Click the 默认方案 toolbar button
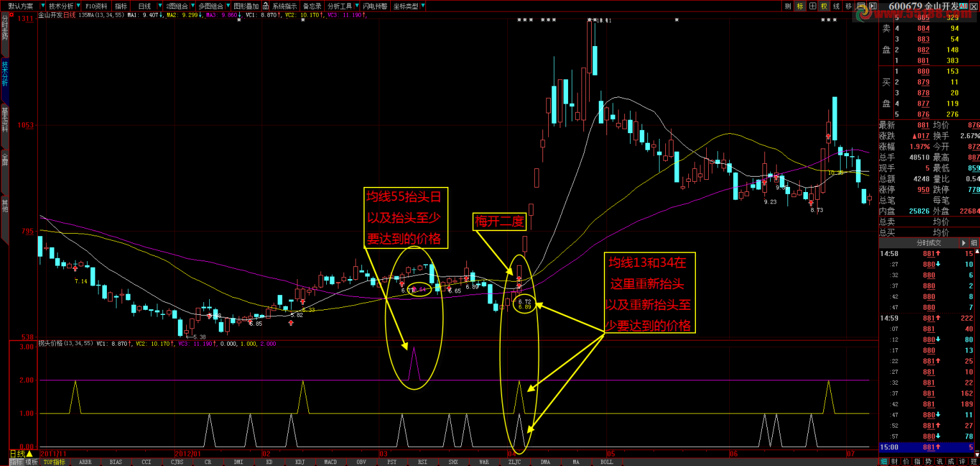This screenshot has height=466, width=980. pyautogui.click(x=20, y=6)
